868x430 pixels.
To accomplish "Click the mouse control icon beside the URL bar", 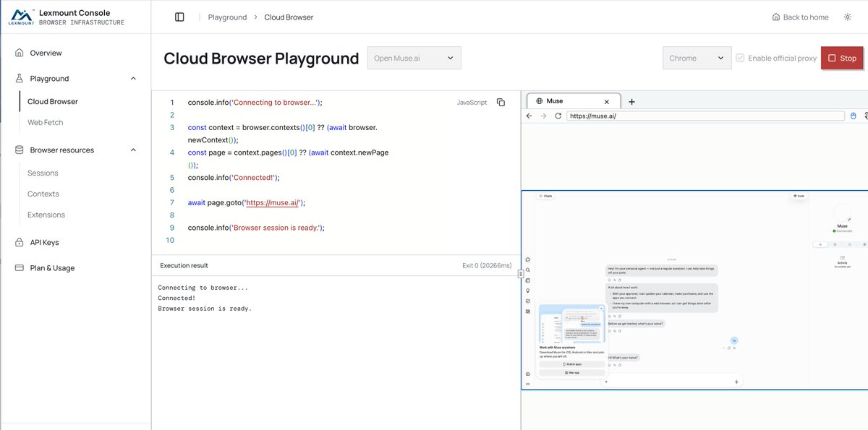I will 853,116.
